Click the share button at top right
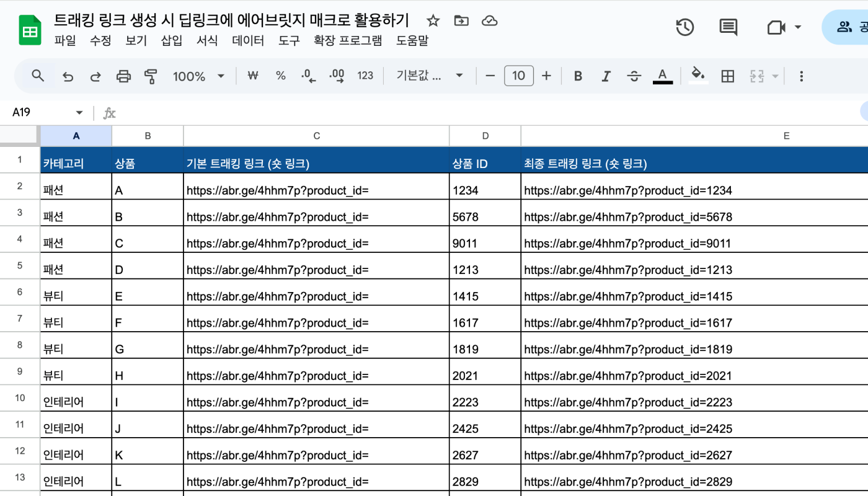 (846, 27)
